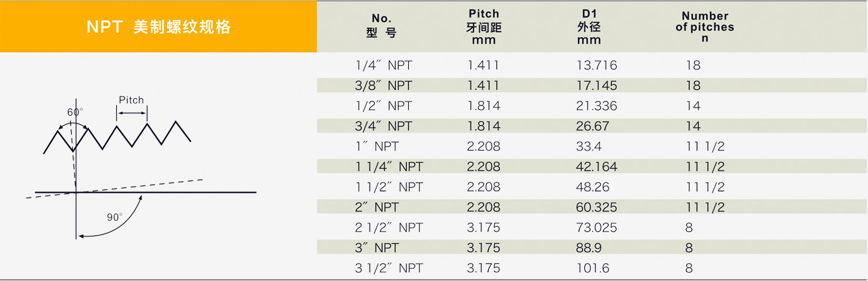The height and width of the screenshot is (281, 868).
Task: Click the Number of pitches n header
Action: tap(705, 27)
